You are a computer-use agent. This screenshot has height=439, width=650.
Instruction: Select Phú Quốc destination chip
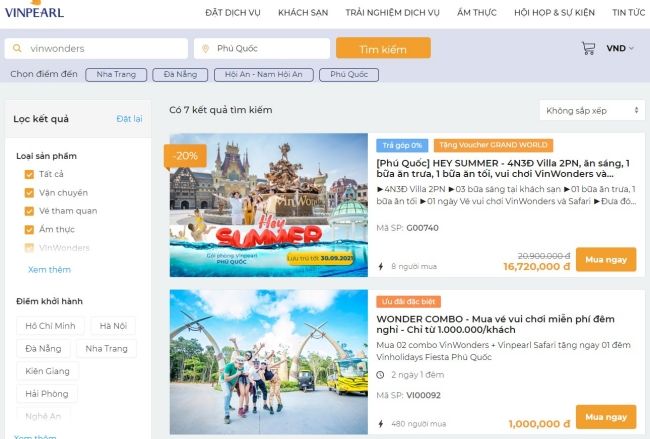coord(349,75)
